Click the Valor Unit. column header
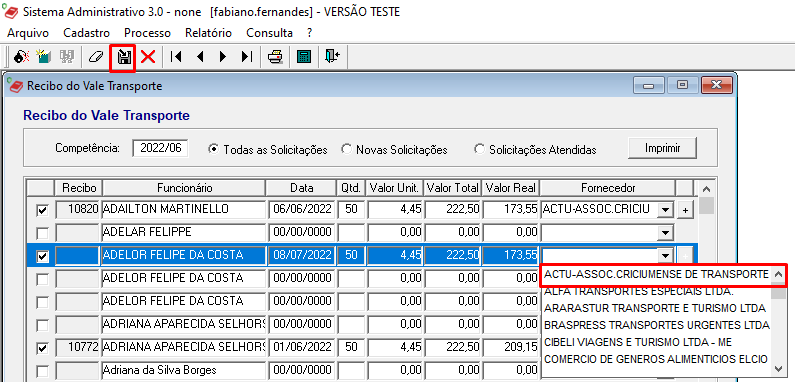795x382 pixels. click(x=394, y=188)
